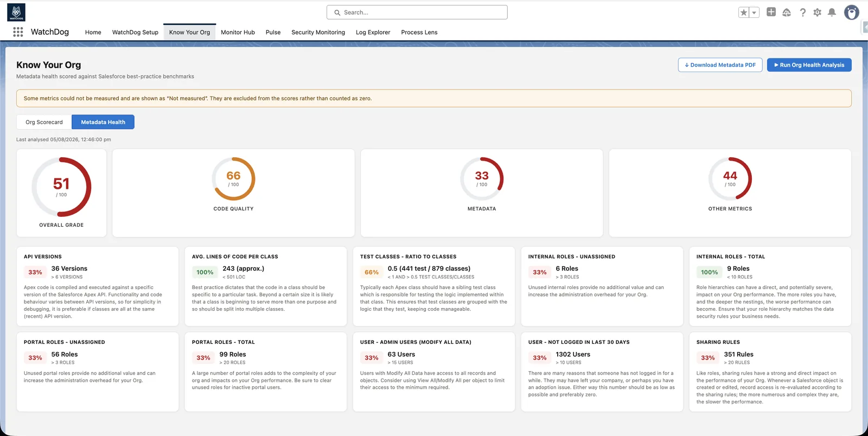Click the Code Quality 66 gauge
The height and width of the screenshot is (436, 868).
pos(233,179)
